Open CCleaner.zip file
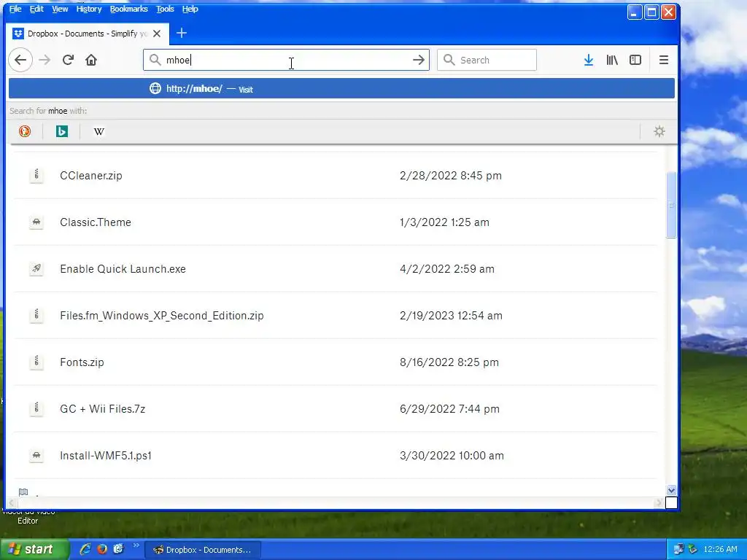 click(x=91, y=175)
